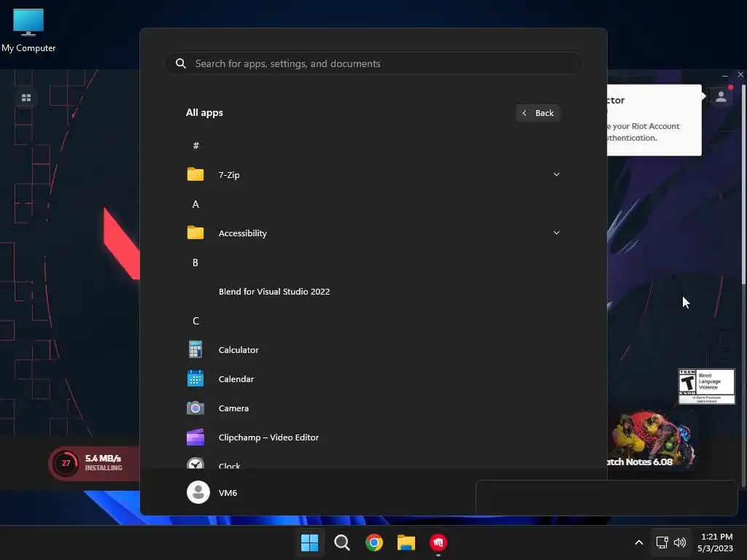
Task: Click the ESRB Teen rating badge
Action: [706, 386]
